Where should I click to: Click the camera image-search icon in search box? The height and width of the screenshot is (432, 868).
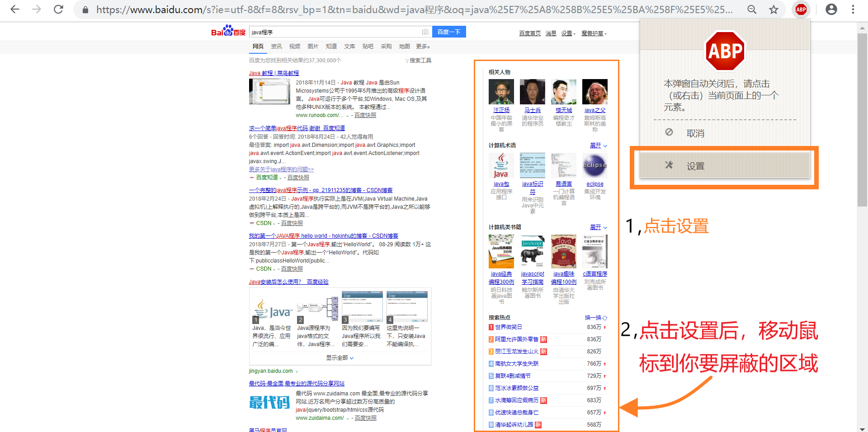click(425, 32)
